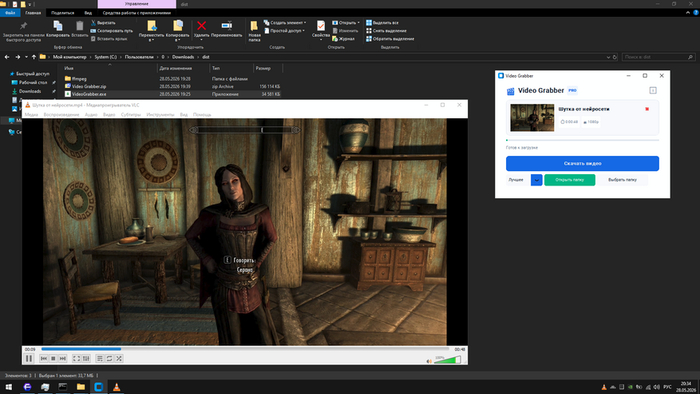
Task: Mute audio via VLC speaker icon
Action: (x=429, y=361)
